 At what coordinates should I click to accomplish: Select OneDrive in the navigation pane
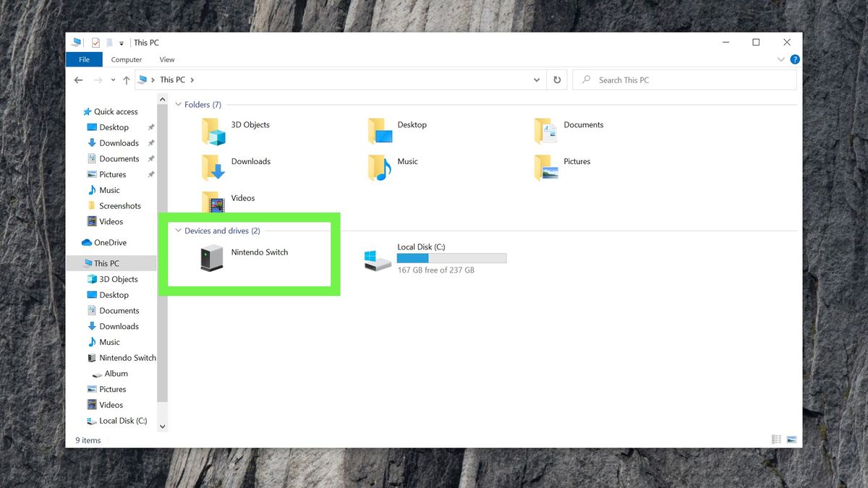pyautogui.click(x=109, y=242)
